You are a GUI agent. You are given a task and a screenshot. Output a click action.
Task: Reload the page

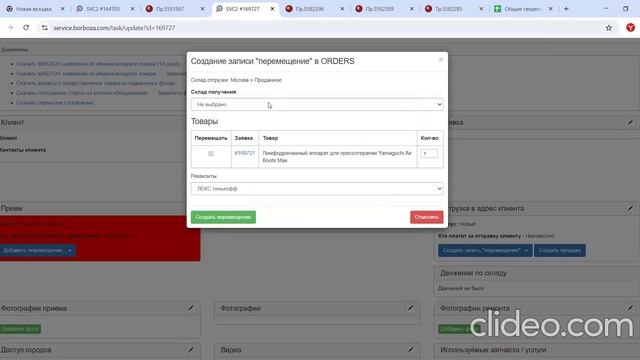click(26, 27)
